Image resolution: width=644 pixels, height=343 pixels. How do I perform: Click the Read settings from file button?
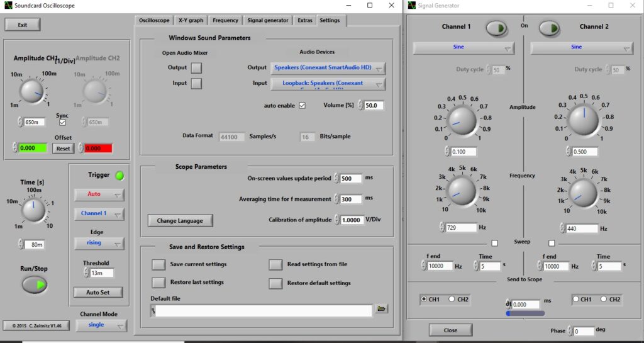pos(275,264)
